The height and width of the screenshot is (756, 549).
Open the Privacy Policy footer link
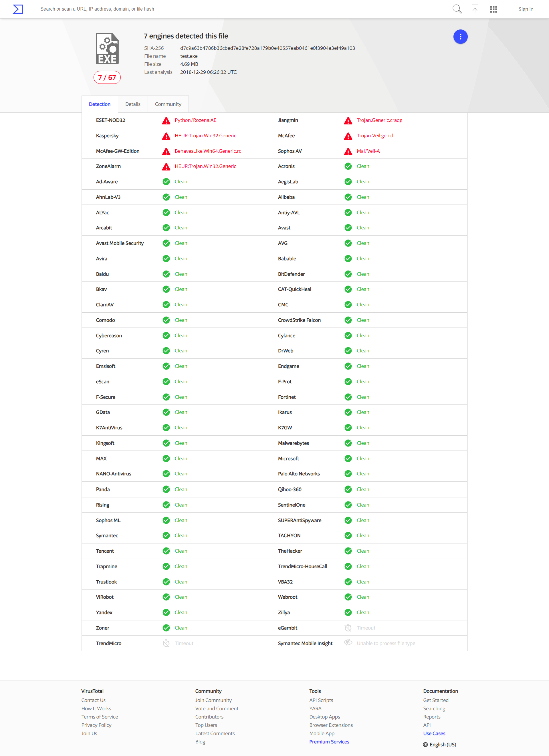pos(96,725)
